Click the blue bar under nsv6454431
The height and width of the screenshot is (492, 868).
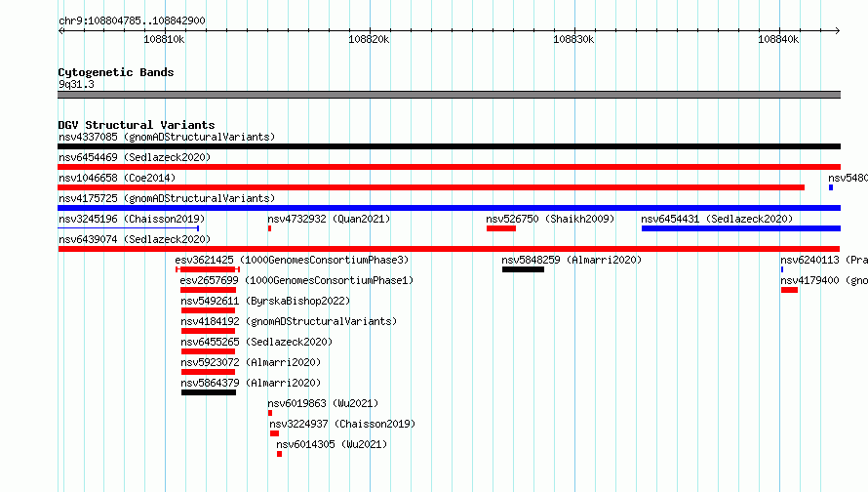click(741, 228)
